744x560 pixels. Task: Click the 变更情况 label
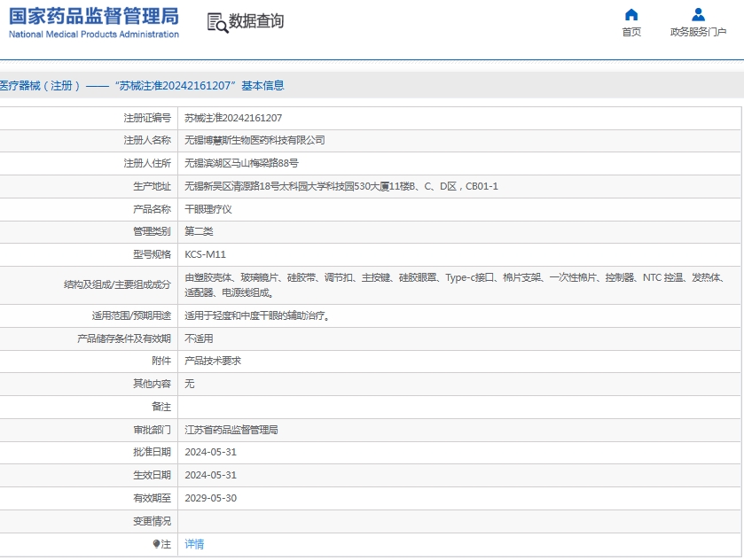tap(152, 521)
